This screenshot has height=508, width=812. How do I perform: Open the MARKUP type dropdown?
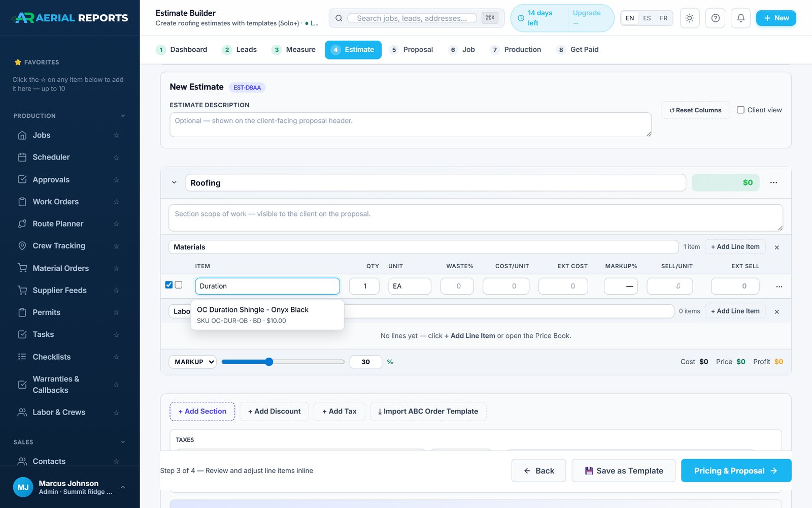point(192,362)
